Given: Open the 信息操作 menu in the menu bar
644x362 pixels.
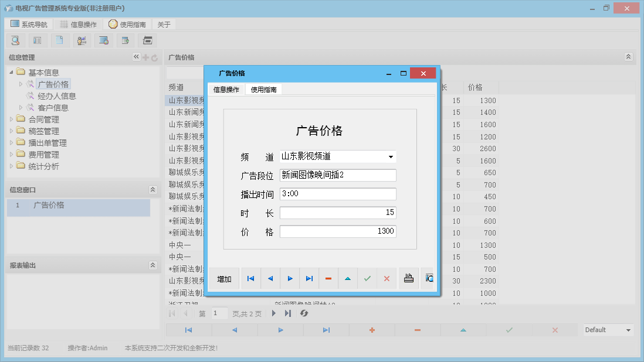Looking at the screenshot, I should pos(78,24).
